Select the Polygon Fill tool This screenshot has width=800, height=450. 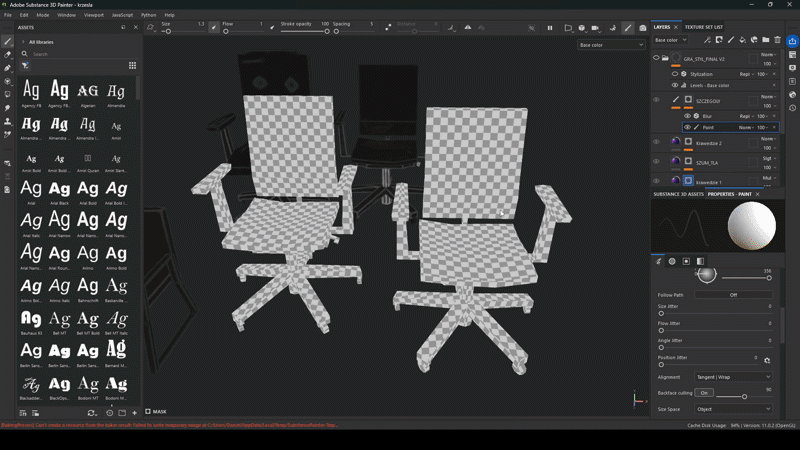tap(7, 82)
